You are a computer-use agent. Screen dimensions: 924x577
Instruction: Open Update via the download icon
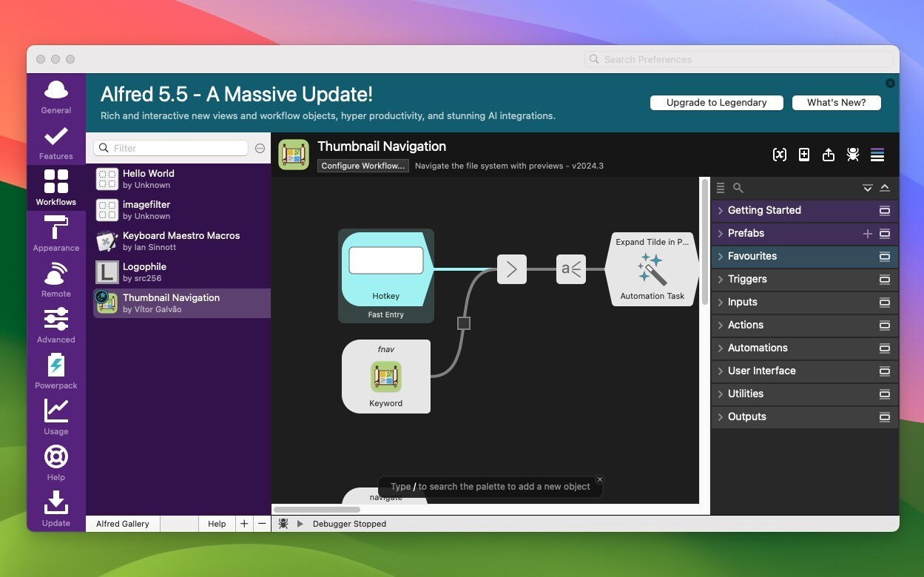pyautogui.click(x=55, y=508)
